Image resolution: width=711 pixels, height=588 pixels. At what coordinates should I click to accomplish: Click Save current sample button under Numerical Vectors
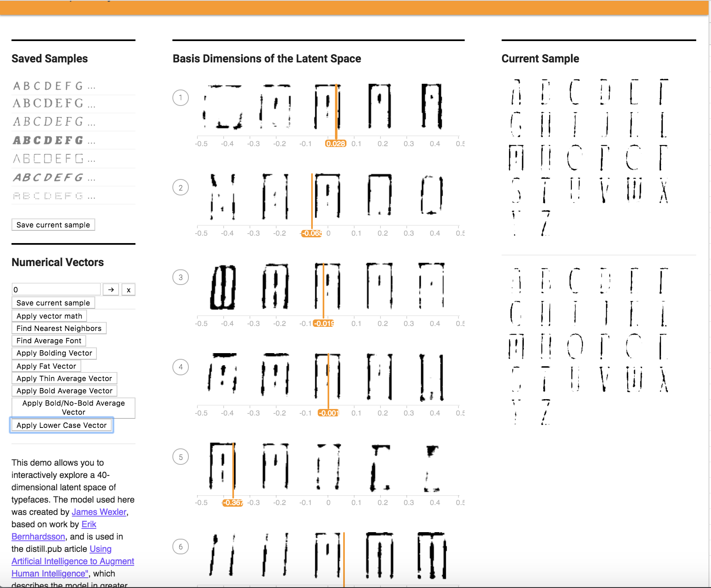[53, 303]
